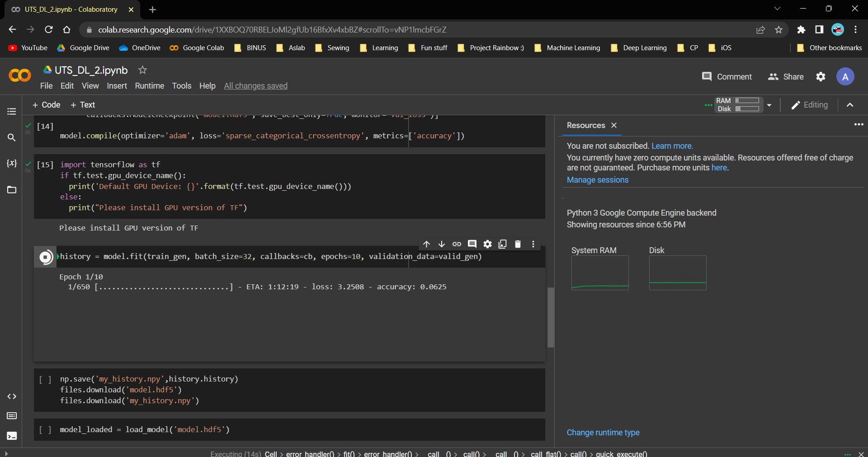This screenshot has height=457, width=868.
Task: Open Resources panel more options dots
Action: tap(859, 124)
